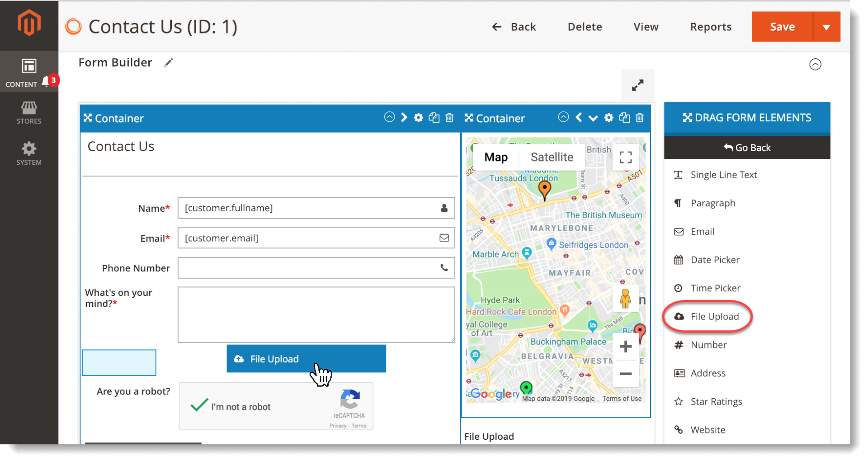Click the Phone Number input field
The height and width of the screenshot is (462, 868).
[316, 268]
